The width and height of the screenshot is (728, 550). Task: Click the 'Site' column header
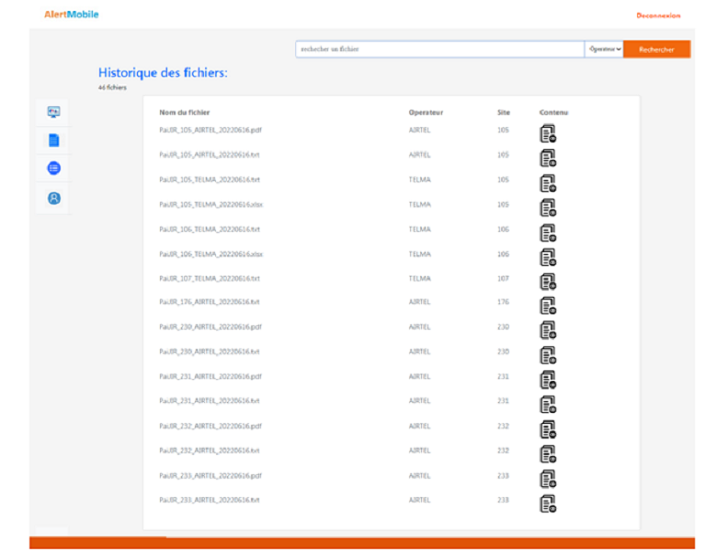(503, 112)
